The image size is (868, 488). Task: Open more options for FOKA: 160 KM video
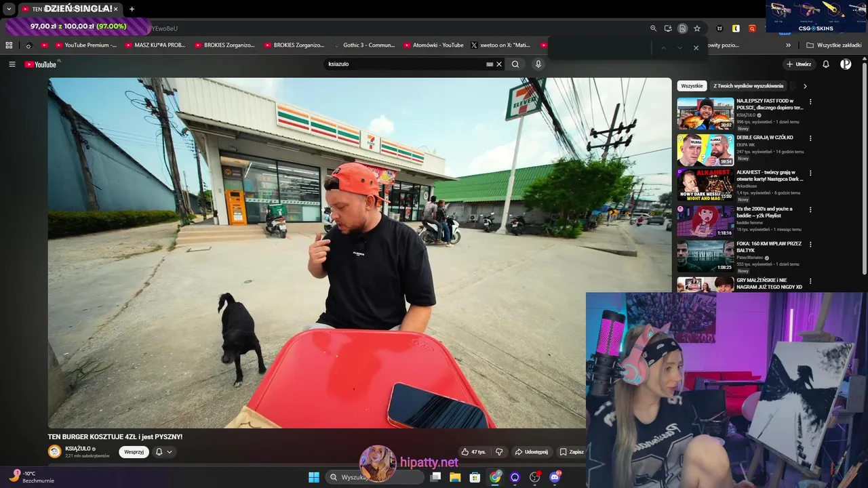click(x=810, y=245)
